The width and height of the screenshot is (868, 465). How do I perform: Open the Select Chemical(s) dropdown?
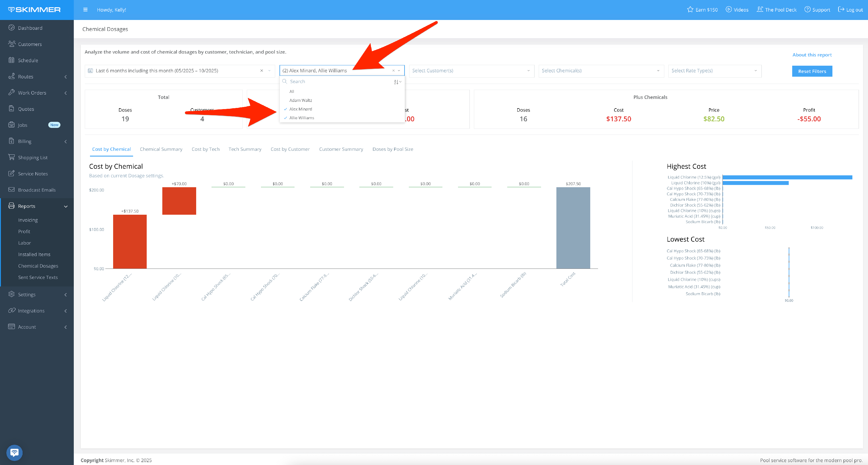[601, 71]
